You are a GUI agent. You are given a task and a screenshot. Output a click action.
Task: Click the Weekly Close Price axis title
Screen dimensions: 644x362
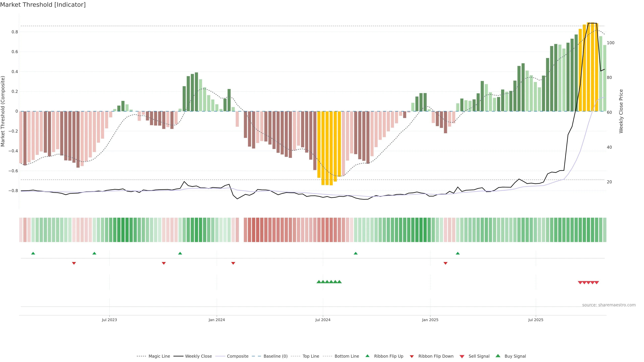(x=621, y=111)
